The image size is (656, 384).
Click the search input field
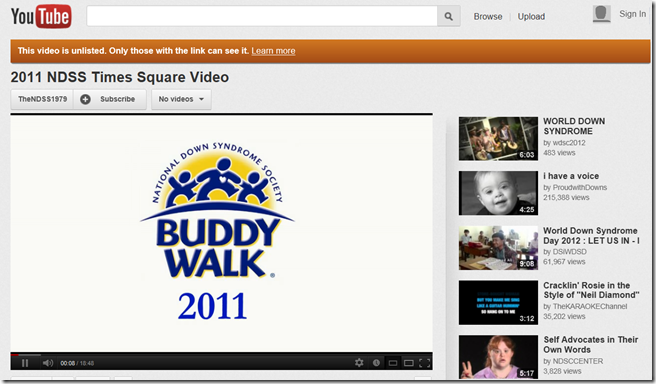262,16
